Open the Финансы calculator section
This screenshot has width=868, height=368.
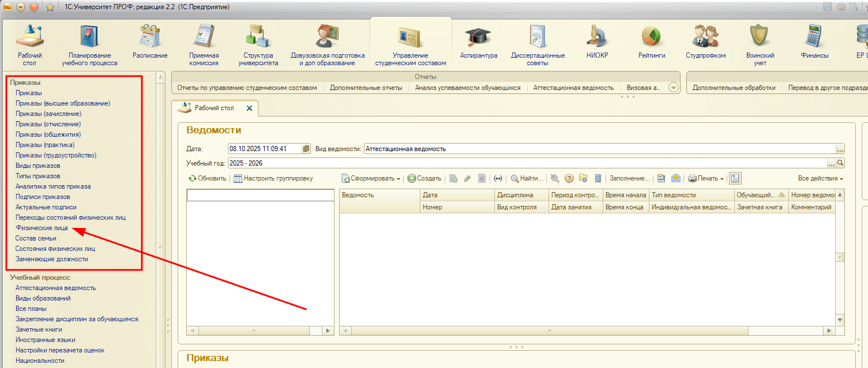[x=814, y=36]
